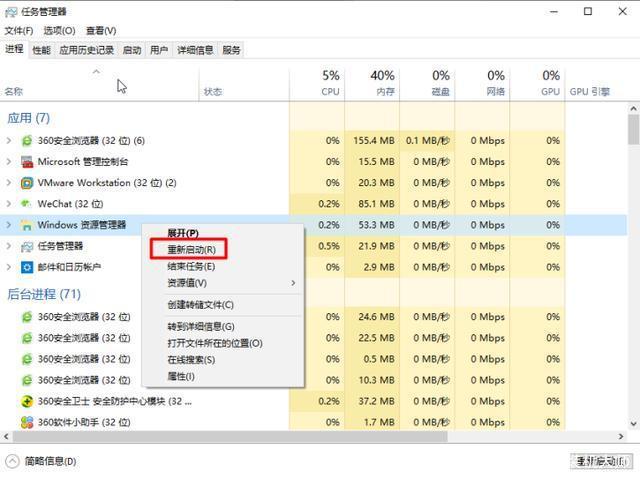640x479 pixels.
Task: Click the VMware Workstation icon
Action: pos(27,183)
